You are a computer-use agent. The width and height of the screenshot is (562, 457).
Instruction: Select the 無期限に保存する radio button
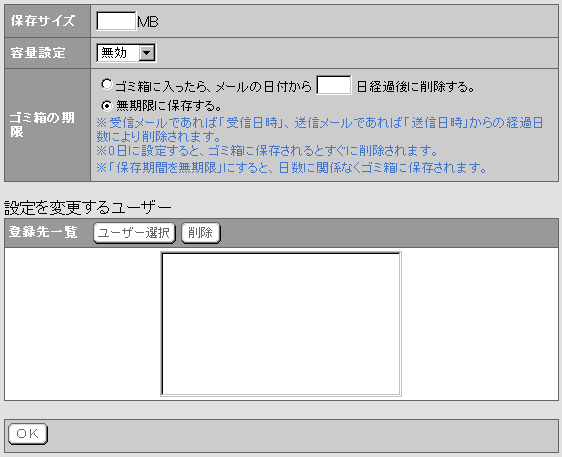[x=106, y=106]
